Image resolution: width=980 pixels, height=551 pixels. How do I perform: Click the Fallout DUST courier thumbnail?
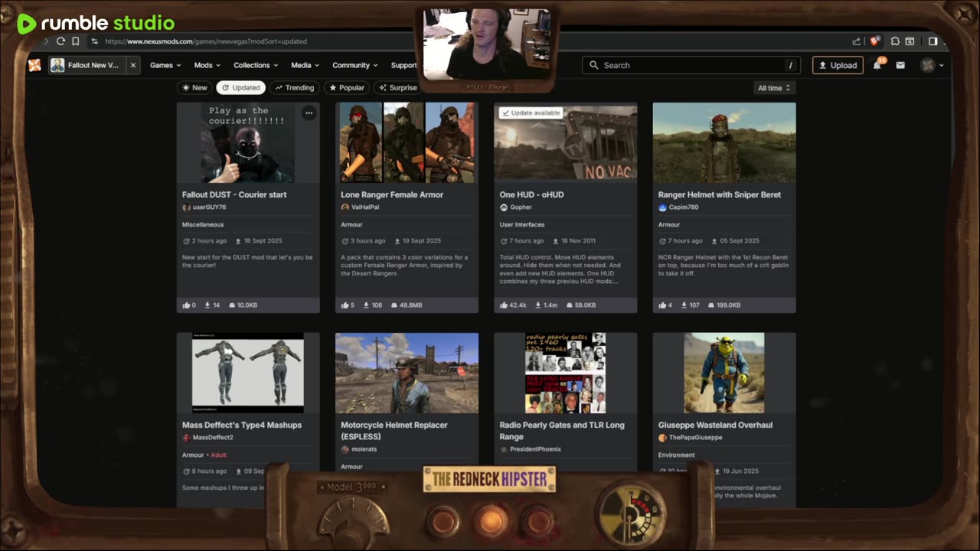(248, 143)
